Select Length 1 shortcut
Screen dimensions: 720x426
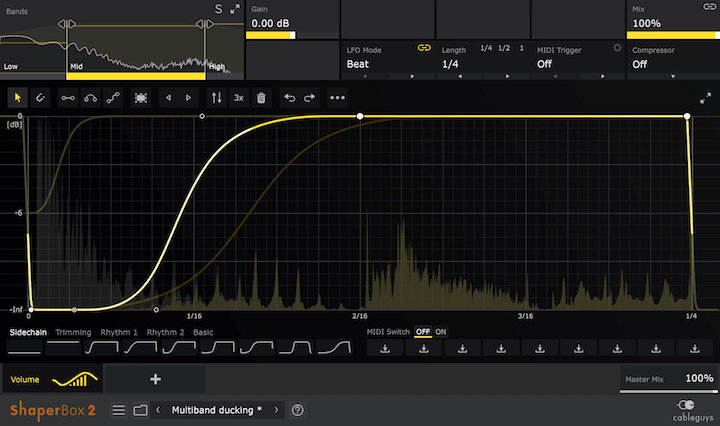pos(522,48)
